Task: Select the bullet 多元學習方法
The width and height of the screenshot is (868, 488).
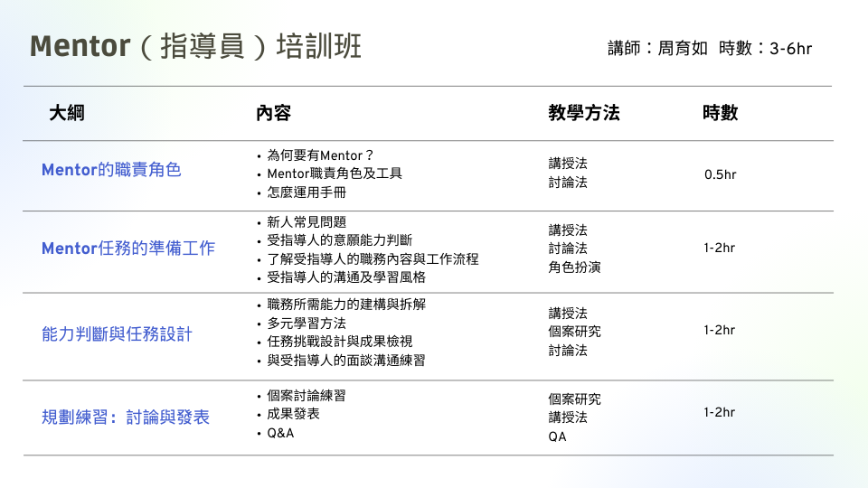Action: (307, 324)
